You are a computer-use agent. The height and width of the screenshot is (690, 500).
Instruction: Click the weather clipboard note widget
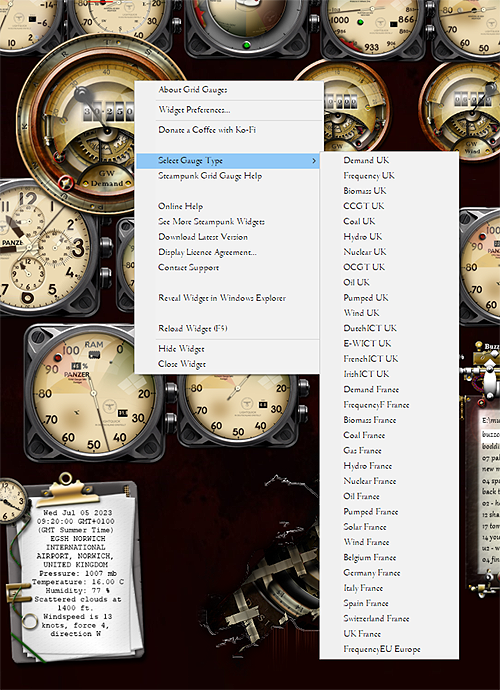[75, 572]
